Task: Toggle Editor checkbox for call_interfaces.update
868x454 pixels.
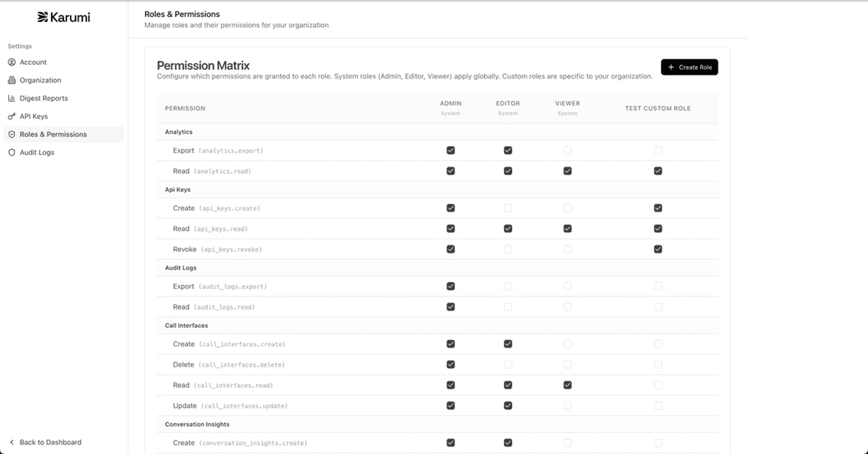Action: click(508, 406)
